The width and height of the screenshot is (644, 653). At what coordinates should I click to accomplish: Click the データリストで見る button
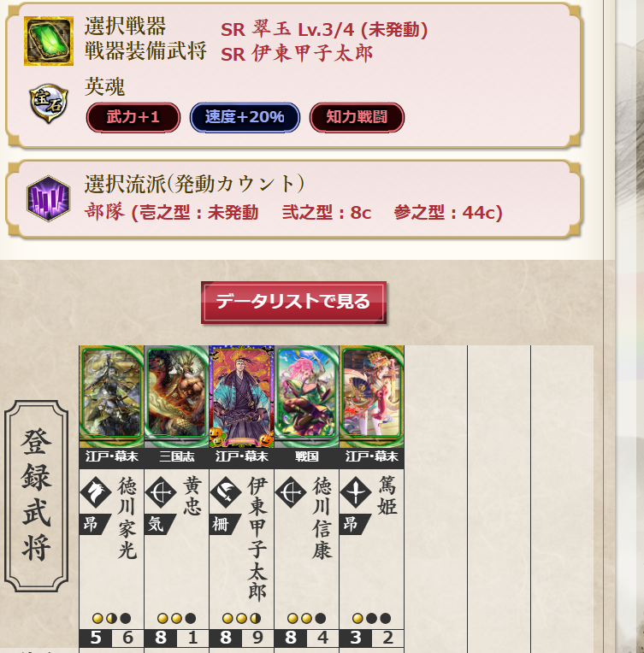coord(293,303)
